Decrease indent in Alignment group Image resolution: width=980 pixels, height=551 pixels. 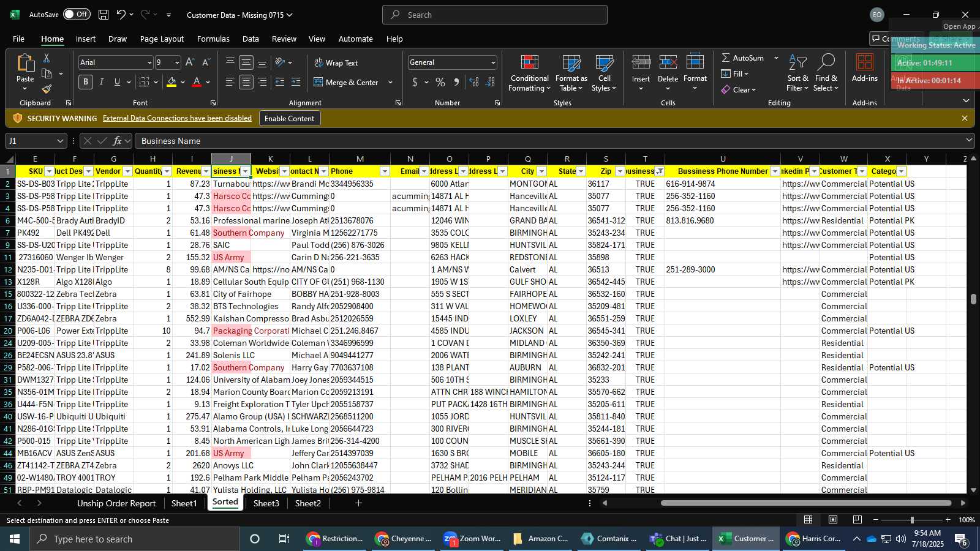(280, 82)
